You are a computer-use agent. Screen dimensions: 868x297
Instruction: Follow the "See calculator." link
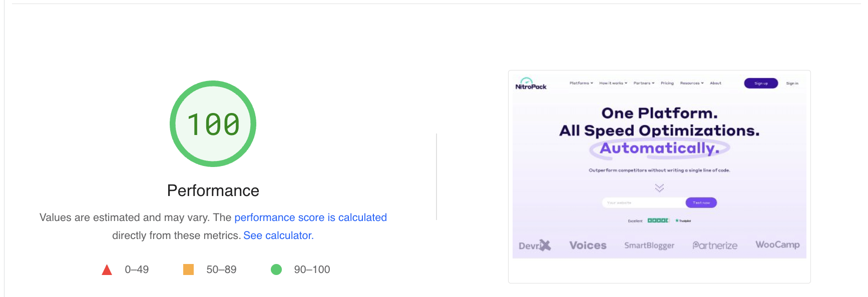click(278, 235)
